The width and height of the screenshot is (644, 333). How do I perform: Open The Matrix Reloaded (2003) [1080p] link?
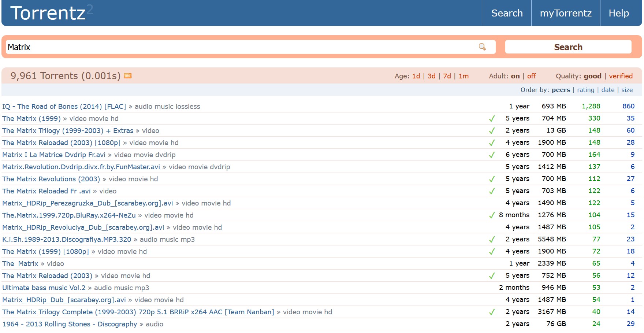click(x=62, y=143)
